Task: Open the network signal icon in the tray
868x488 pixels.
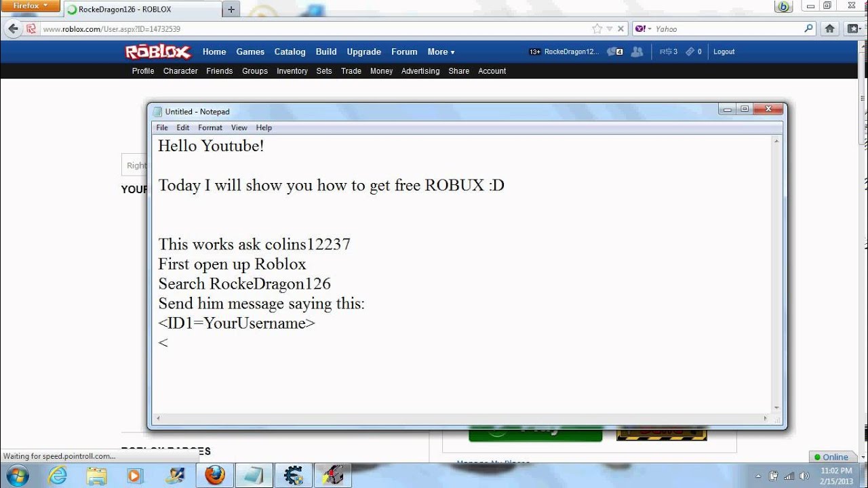Action: 789,476
